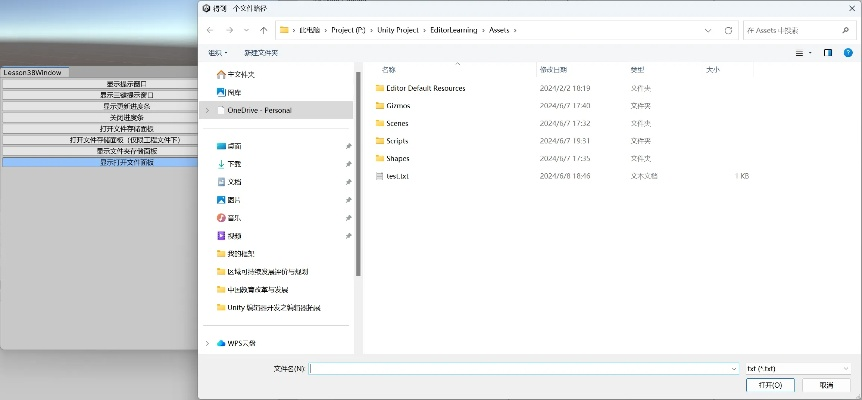Expand the OneDrive - Personal tree node

tap(207, 110)
